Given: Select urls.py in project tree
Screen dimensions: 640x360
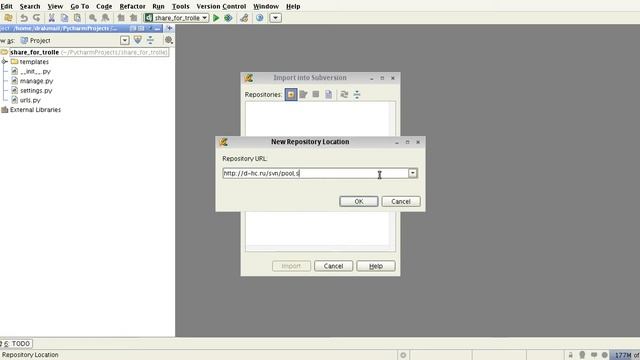Looking at the screenshot, I should 30,100.
